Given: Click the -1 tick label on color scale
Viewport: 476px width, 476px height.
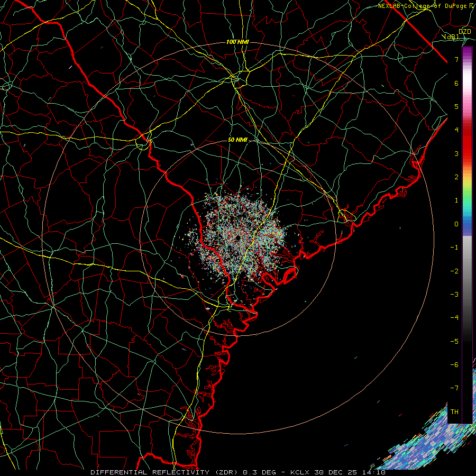Looking at the screenshot, I should (454, 248).
